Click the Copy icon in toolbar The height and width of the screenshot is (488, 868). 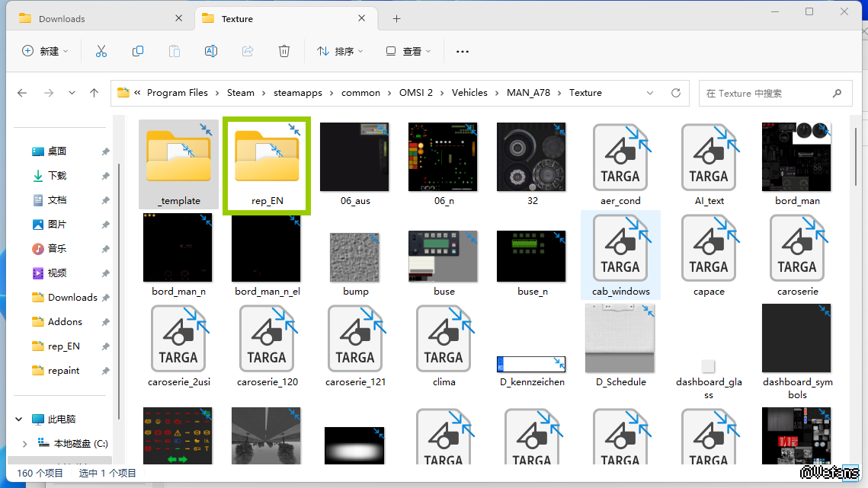point(138,51)
